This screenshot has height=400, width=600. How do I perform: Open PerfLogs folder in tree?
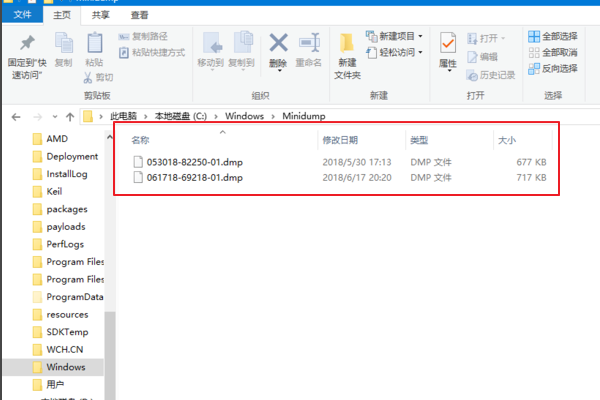(x=65, y=244)
